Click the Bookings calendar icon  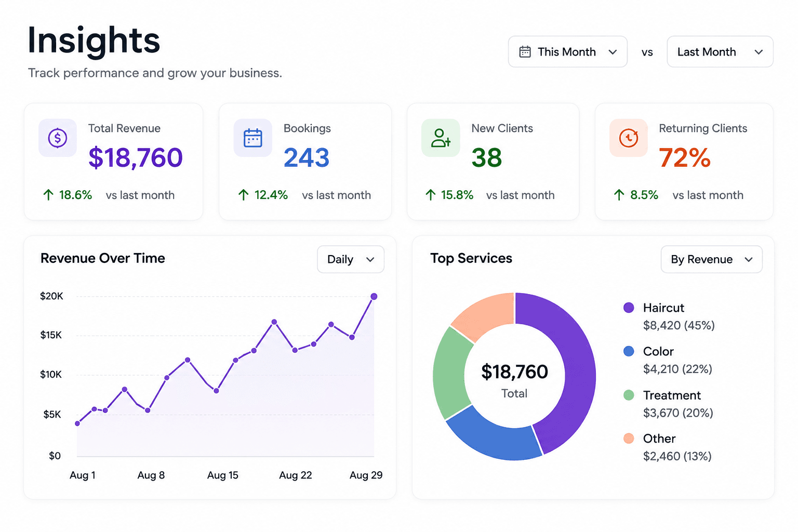click(253, 138)
